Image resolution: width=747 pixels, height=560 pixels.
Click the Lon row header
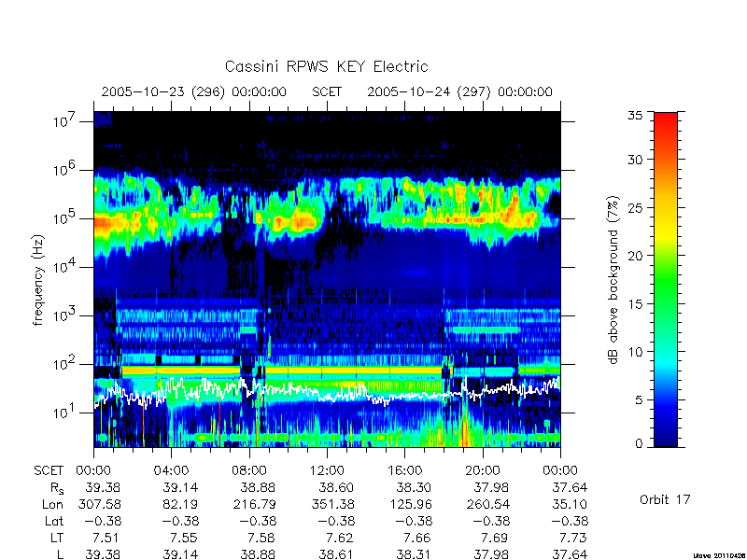pos(52,504)
